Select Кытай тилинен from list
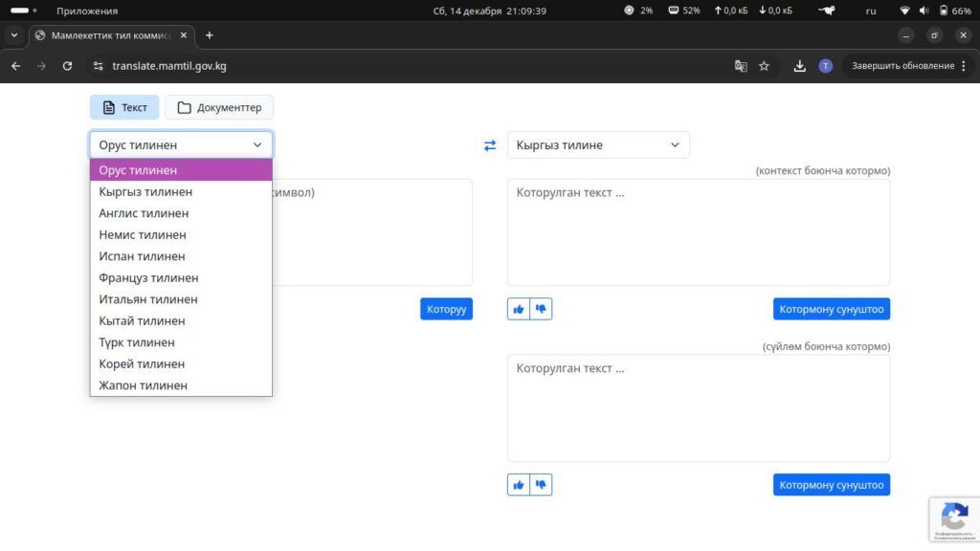 coord(181,321)
